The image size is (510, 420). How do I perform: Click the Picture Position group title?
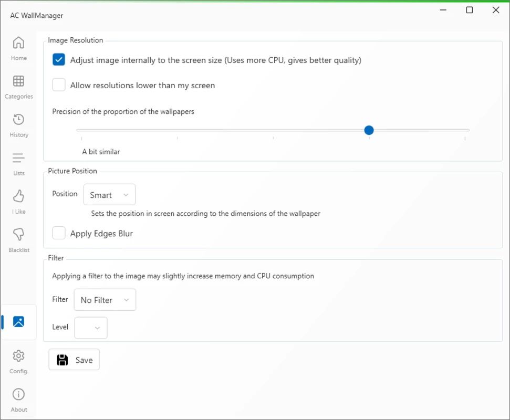[x=72, y=171]
